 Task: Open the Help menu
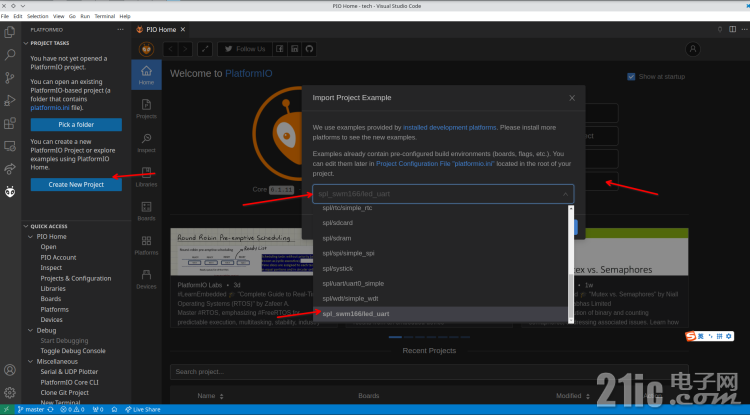tap(125, 16)
